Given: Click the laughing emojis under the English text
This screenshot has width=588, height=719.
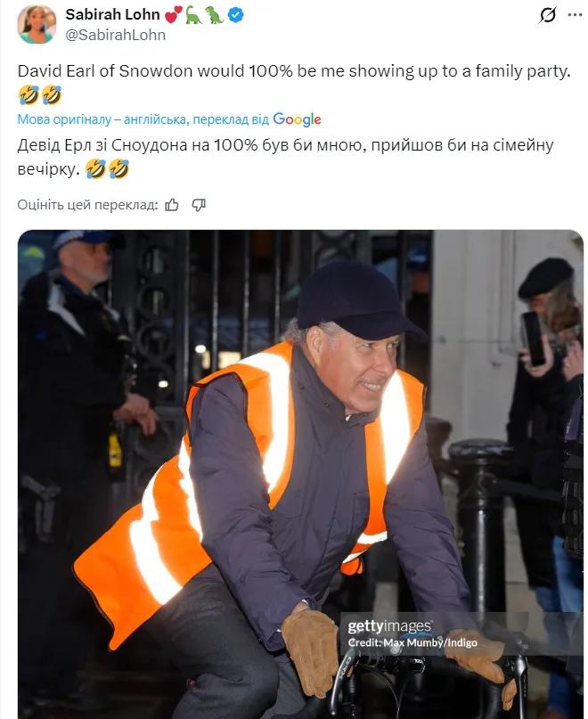Looking at the screenshot, I should click(39, 95).
